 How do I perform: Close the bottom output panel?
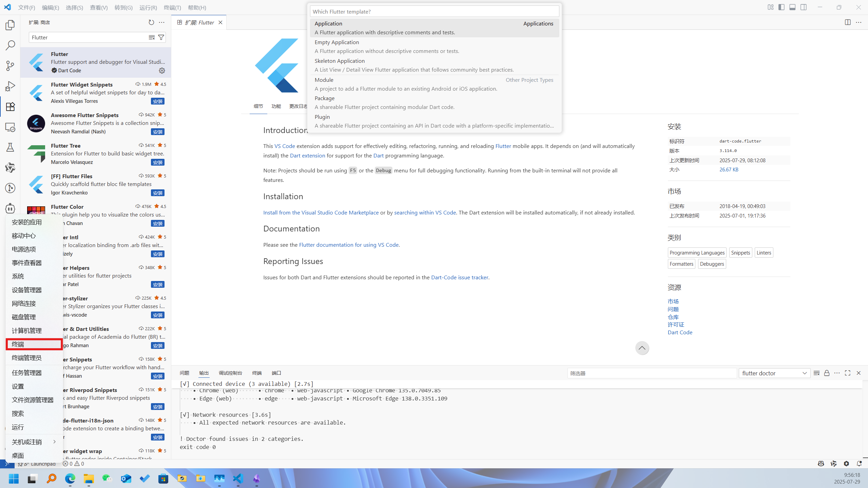(859, 373)
